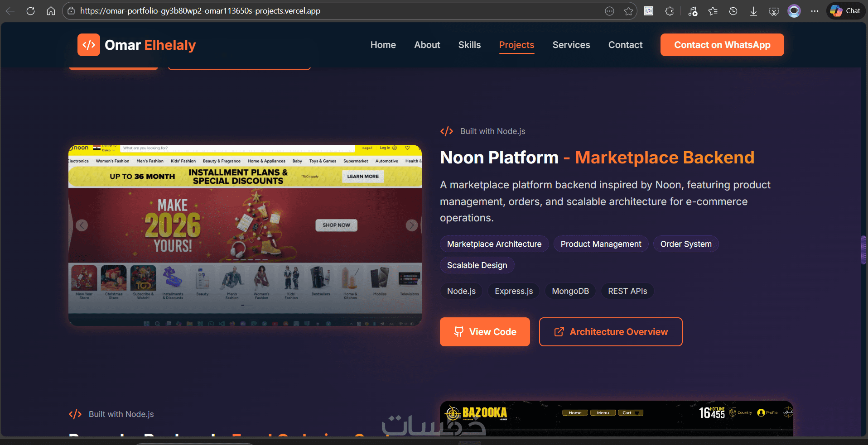The width and height of the screenshot is (868, 445).
Task: Click the orange code logo icon
Action: pos(89,45)
